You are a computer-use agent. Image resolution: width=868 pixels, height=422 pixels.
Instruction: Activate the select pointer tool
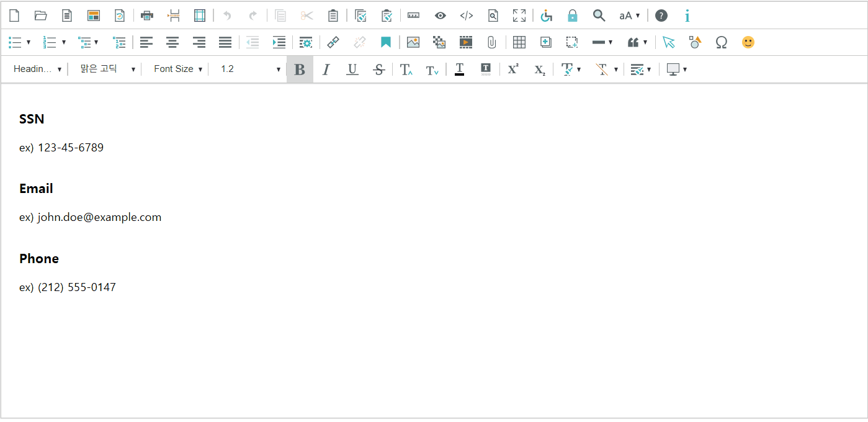[668, 42]
